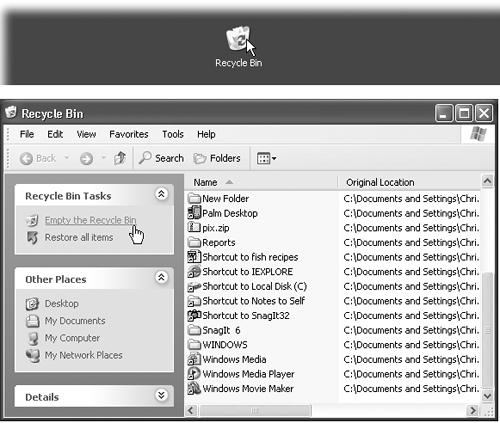Image resolution: width=500 pixels, height=423 pixels.
Task: Open the Views dropdown button
Action: point(266,158)
